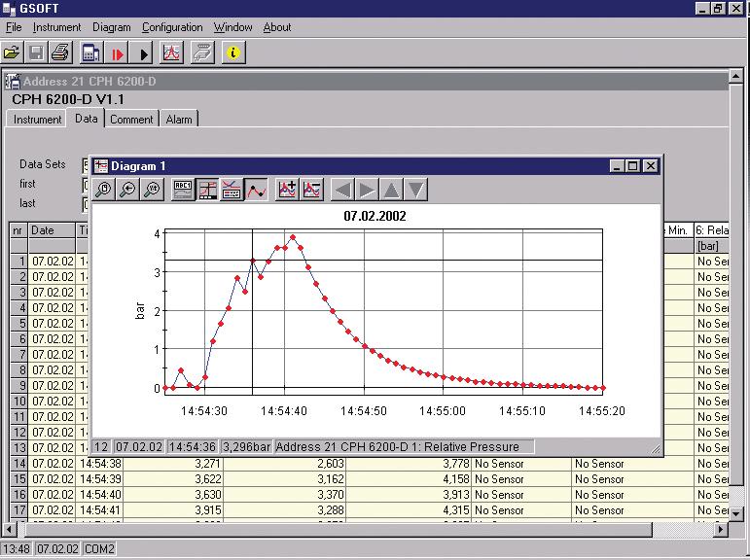750x560 pixels.
Task: Open a diagram with the main toolbar chart icon
Action: click(171, 52)
